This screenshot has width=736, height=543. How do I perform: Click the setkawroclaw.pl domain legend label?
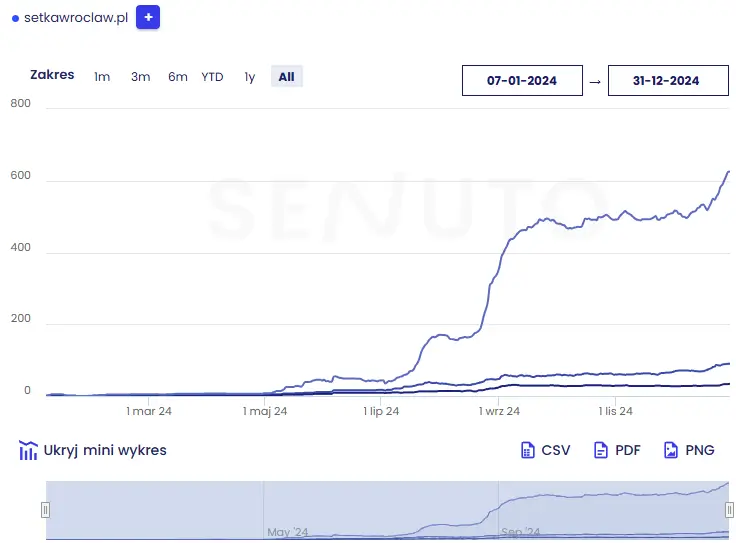pos(76,17)
